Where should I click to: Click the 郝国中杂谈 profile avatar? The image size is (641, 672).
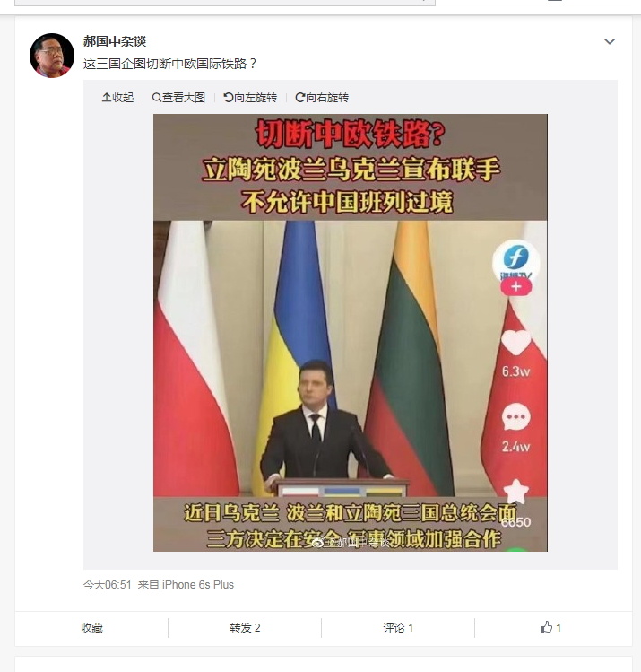coord(52,56)
